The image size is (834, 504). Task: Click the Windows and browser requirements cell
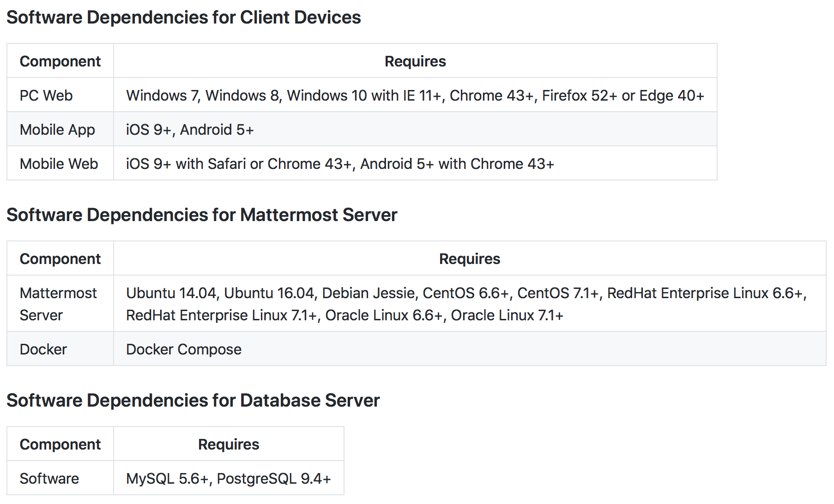(x=415, y=96)
